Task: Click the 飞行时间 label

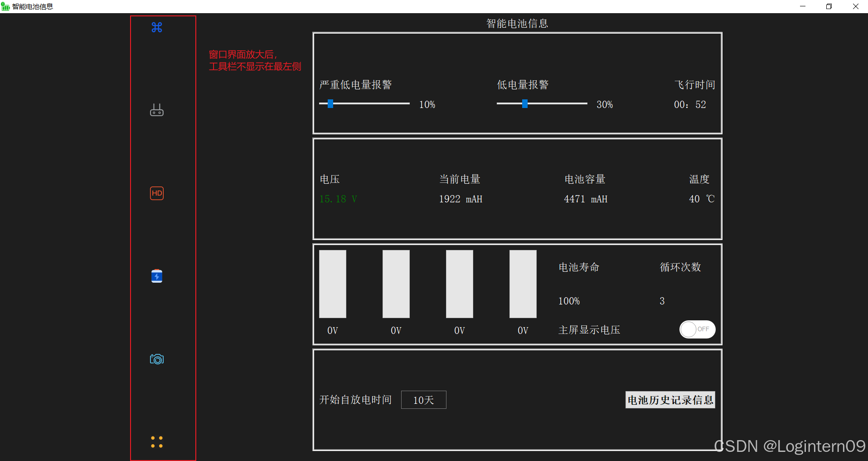Action: click(695, 85)
